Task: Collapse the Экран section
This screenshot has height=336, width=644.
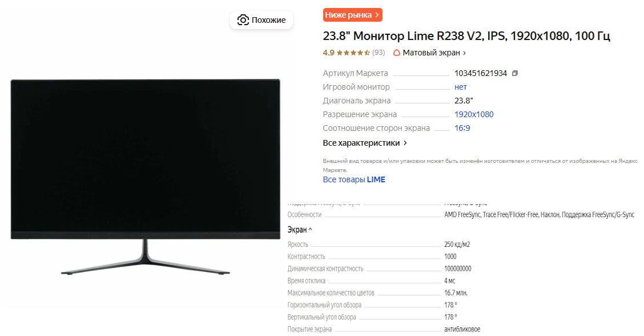Action: click(x=299, y=230)
